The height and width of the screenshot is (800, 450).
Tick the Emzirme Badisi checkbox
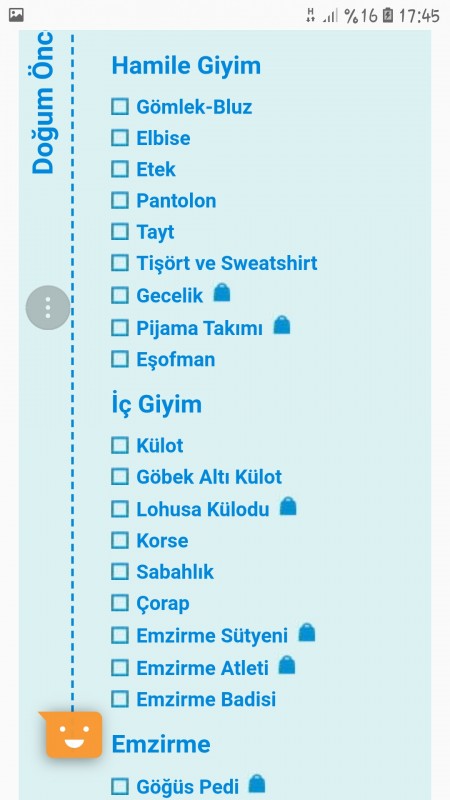pyautogui.click(x=120, y=698)
